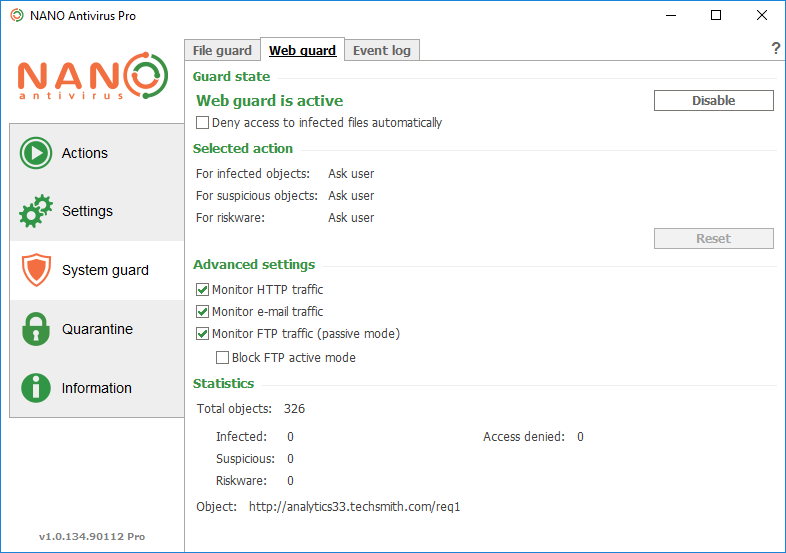The width and height of the screenshot is (786, 553).
Task: Uncheck Monitor FTP traffic (passive mode)
Action: tap(203, 333)
